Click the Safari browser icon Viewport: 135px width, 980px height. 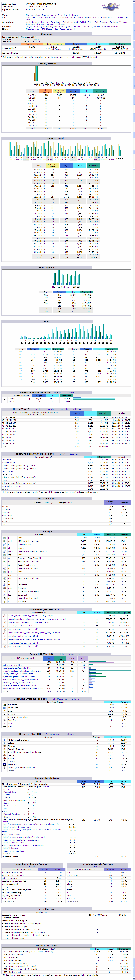point(4,743)
